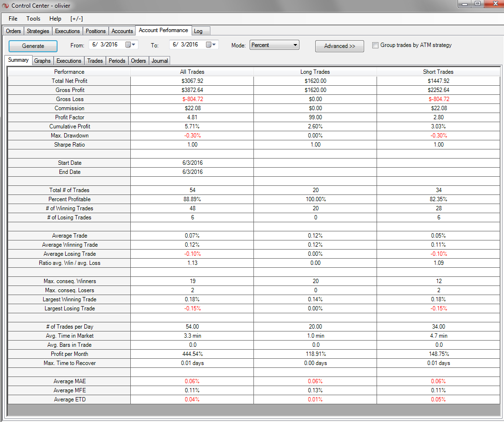Open the Help menu
This screenshot has width=504, height=422.
coord(55,19)
